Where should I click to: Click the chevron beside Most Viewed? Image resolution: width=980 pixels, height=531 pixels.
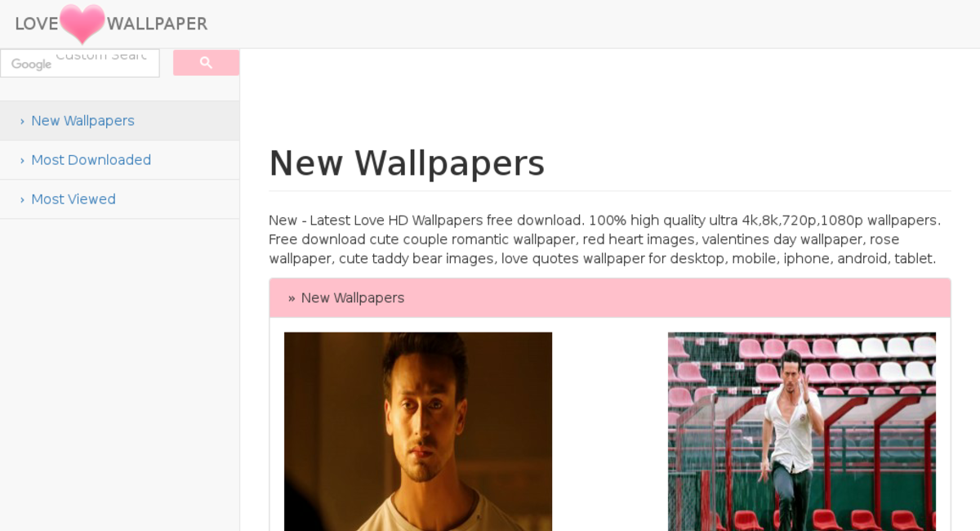click(x=22, y=199)
